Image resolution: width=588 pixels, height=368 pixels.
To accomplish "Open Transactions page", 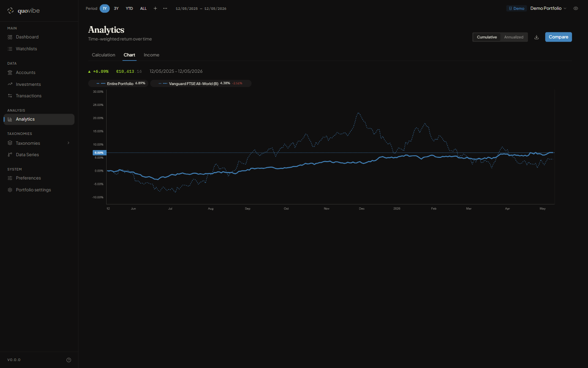I will click(39, 96).
